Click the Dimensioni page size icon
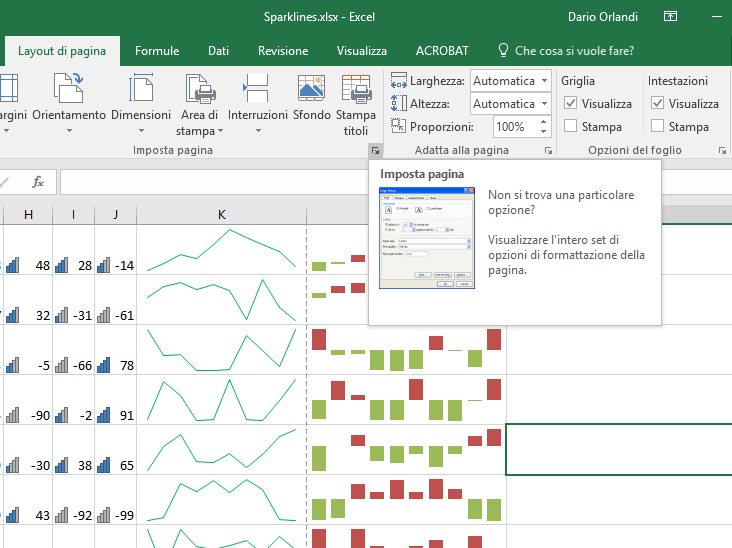This screenshot has height=548, width=732. [x=141, y=90]
